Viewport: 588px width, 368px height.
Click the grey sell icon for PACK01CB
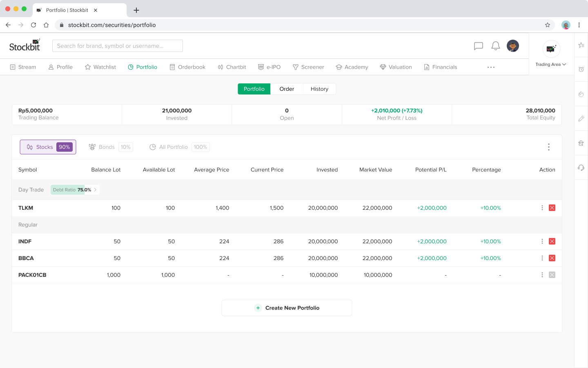tap(552, 275)
